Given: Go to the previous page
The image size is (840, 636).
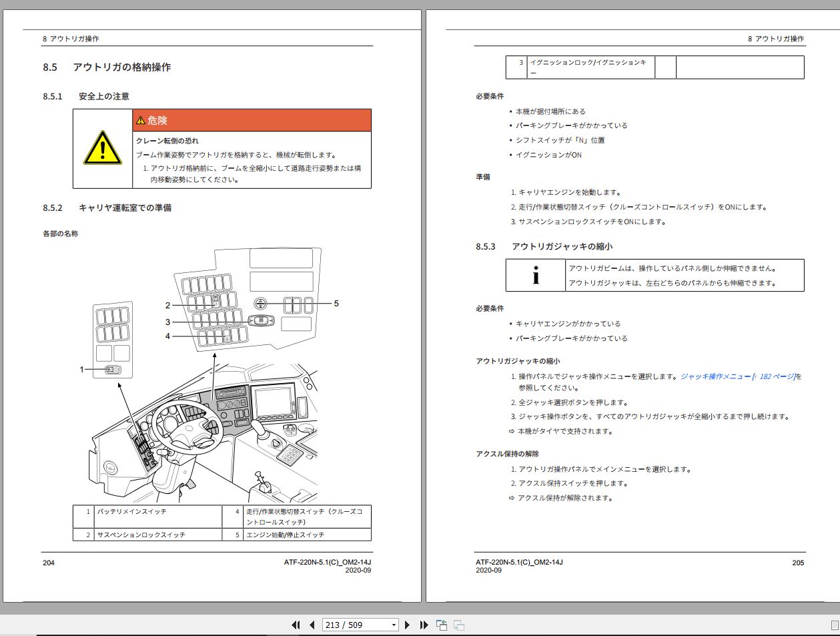Looking at the screenshot, I should coord(312,625).
